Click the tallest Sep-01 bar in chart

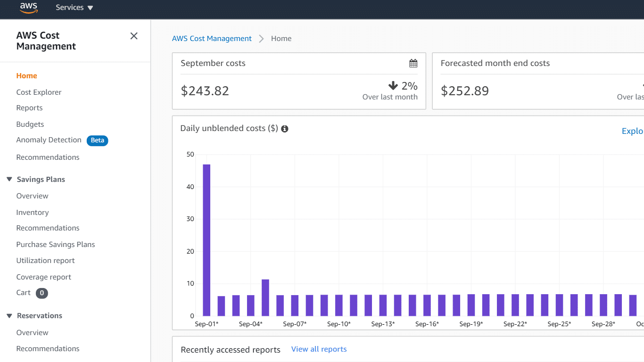(x=206, y=240)
